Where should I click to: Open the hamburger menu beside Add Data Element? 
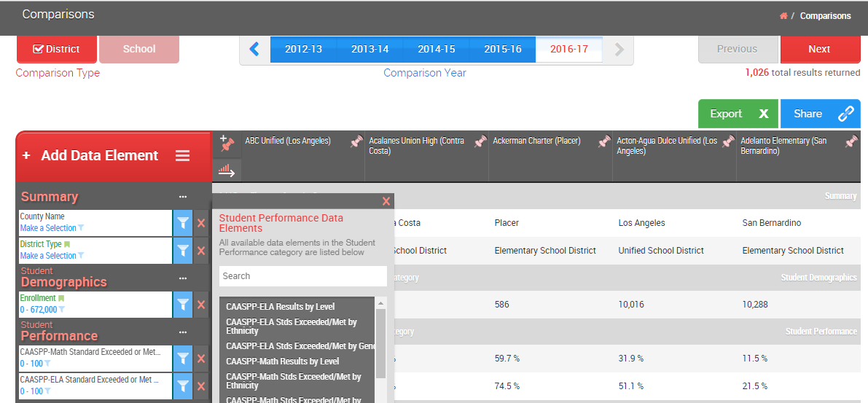(182, 156)
